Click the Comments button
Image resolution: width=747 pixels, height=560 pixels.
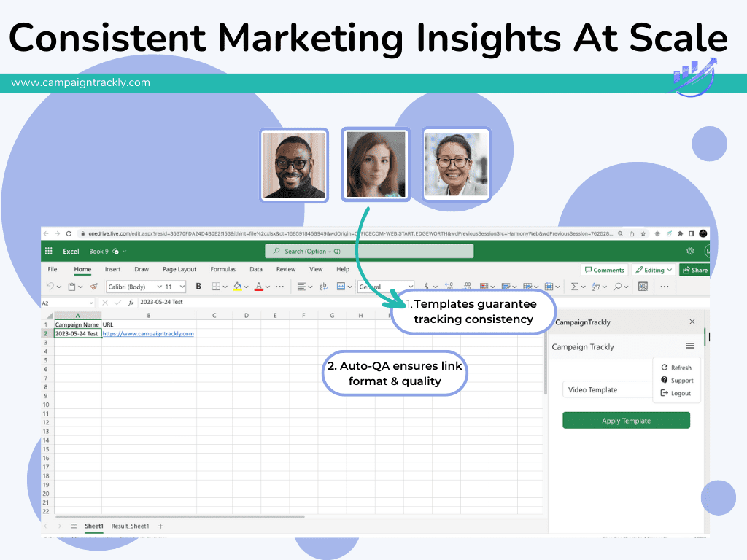pos(605,270)
